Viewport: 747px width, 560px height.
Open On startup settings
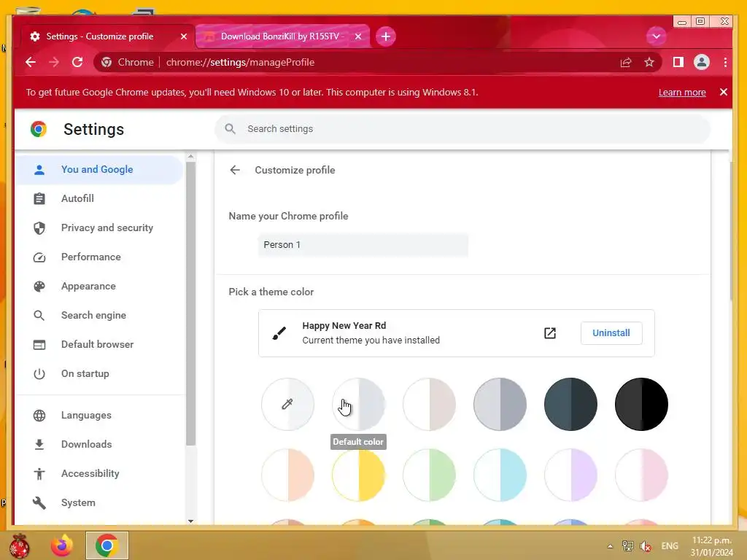coord(99,374)
